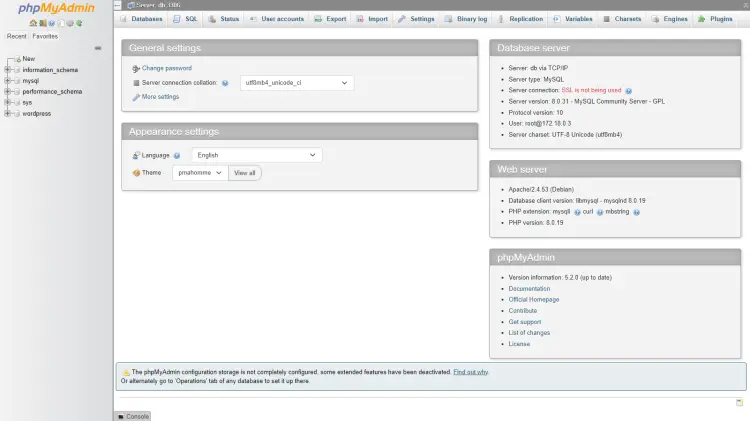
Task: Open the Console bar at the bottom
Action: click(133, 417)
